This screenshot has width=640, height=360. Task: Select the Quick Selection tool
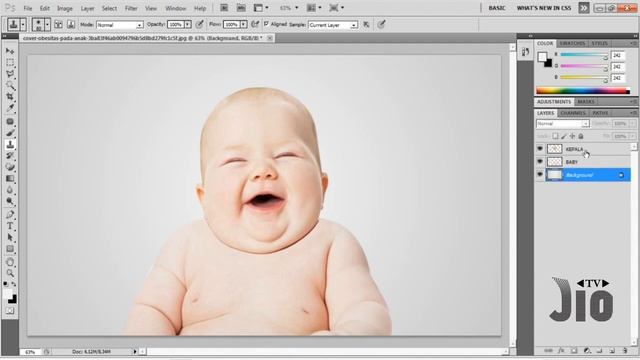(x=10, y=85)
